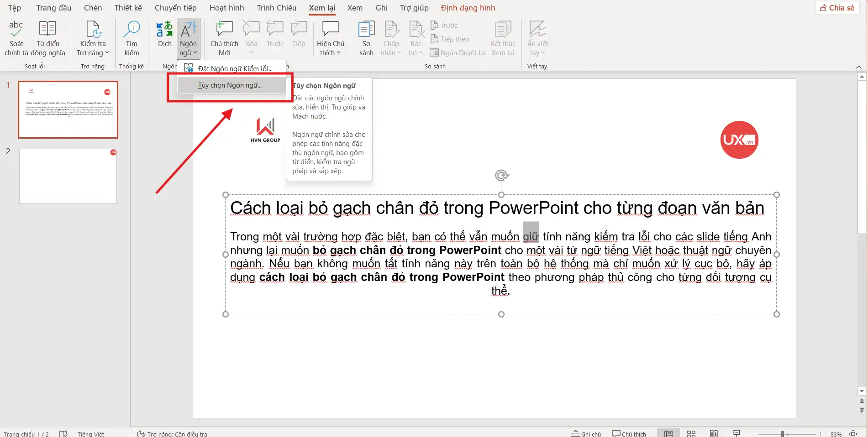Image resolution: width=868 pixels, height=437 pixels.
Task: Click Kết thúc Xem lại to end review
Action: point(503,37)
